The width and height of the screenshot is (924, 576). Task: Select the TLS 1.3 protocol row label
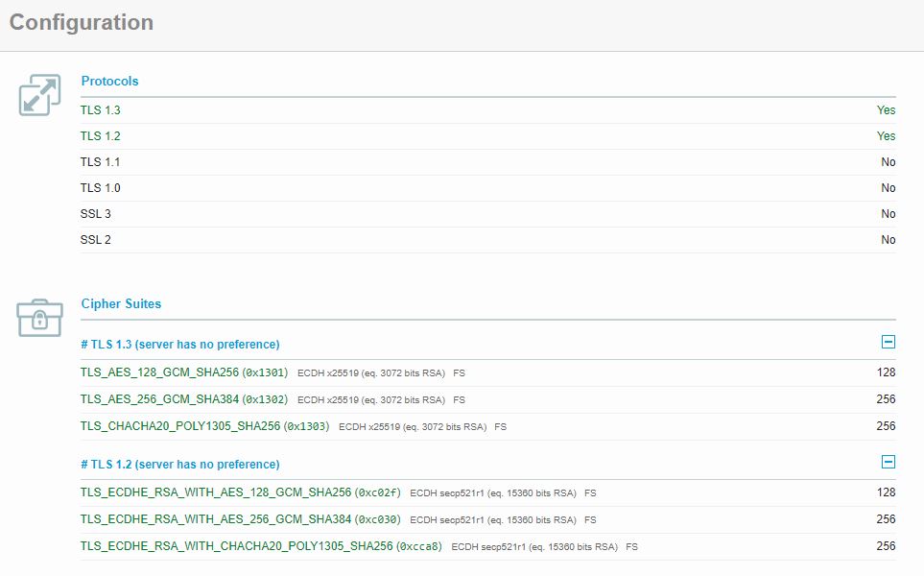[100, 110]
